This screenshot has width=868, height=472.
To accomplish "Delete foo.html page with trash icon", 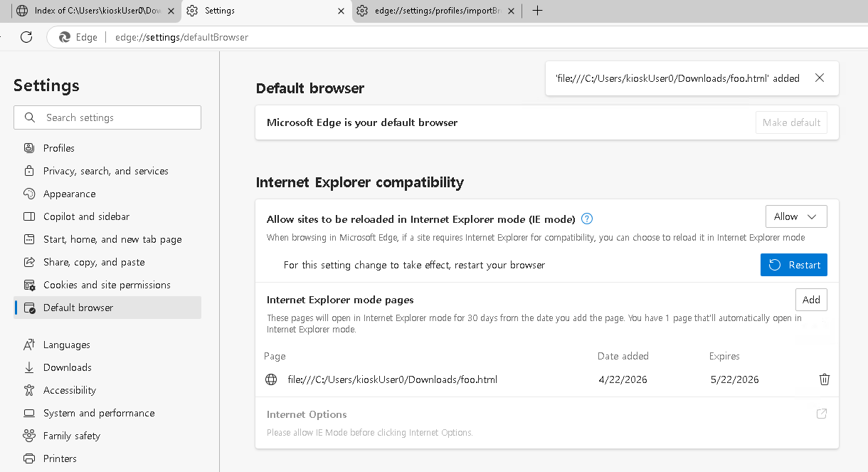I will pyautogui.click(x=825, y=379).
